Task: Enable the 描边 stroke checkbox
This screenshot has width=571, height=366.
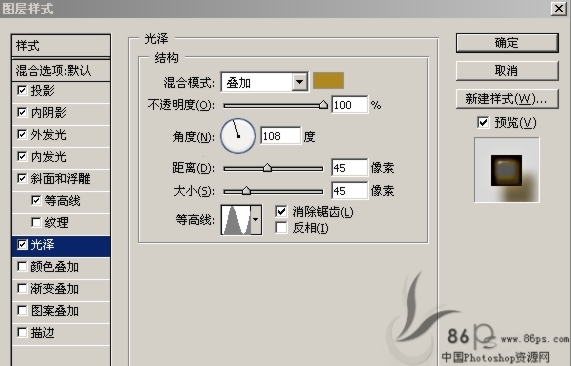Action: (22, 332)
